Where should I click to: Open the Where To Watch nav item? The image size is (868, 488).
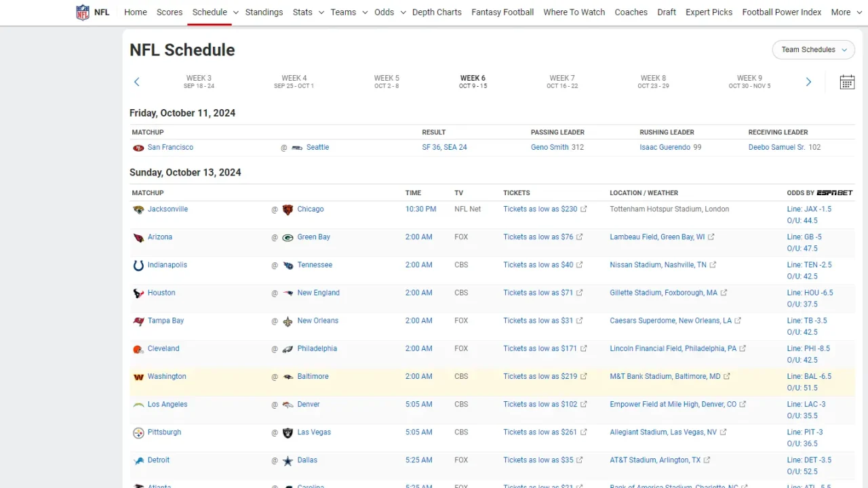574,12
